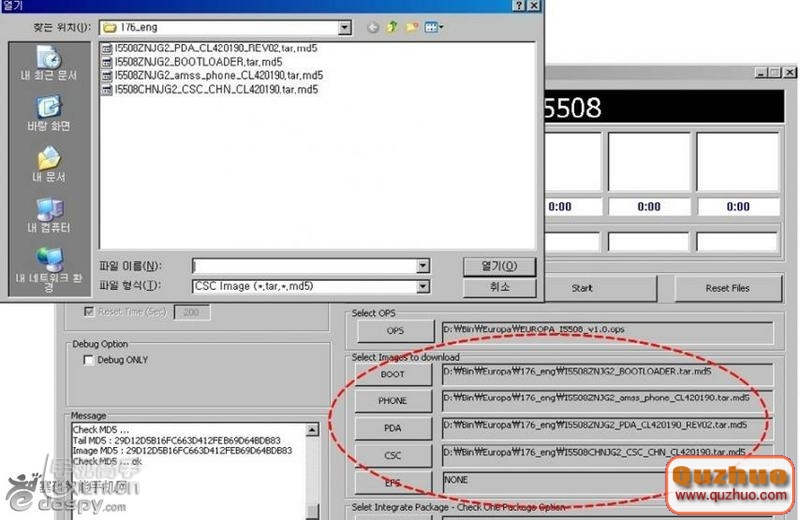Click the BOOT path field with BOOTLOADER.tar.md5

point(607,375)
